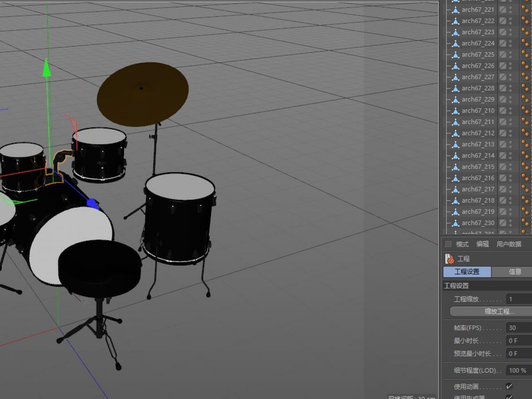Select the arch67_223 object name
Screen dimensions: 532x399
pos(478,32)
